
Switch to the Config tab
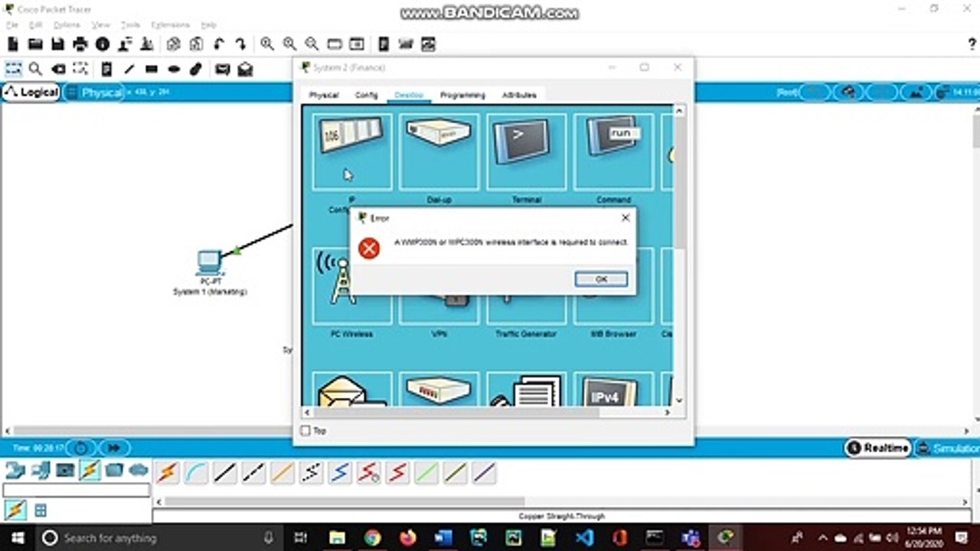tap(367, 95)
